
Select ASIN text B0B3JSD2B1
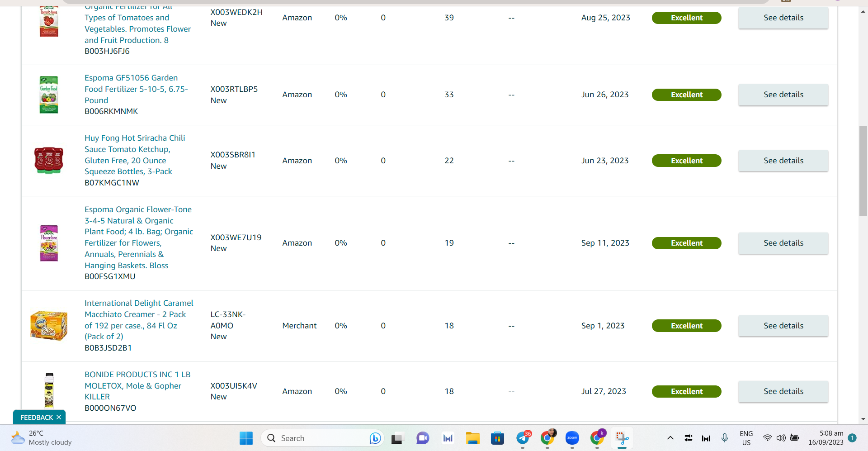pyautogui.click(x=108, y=348)
